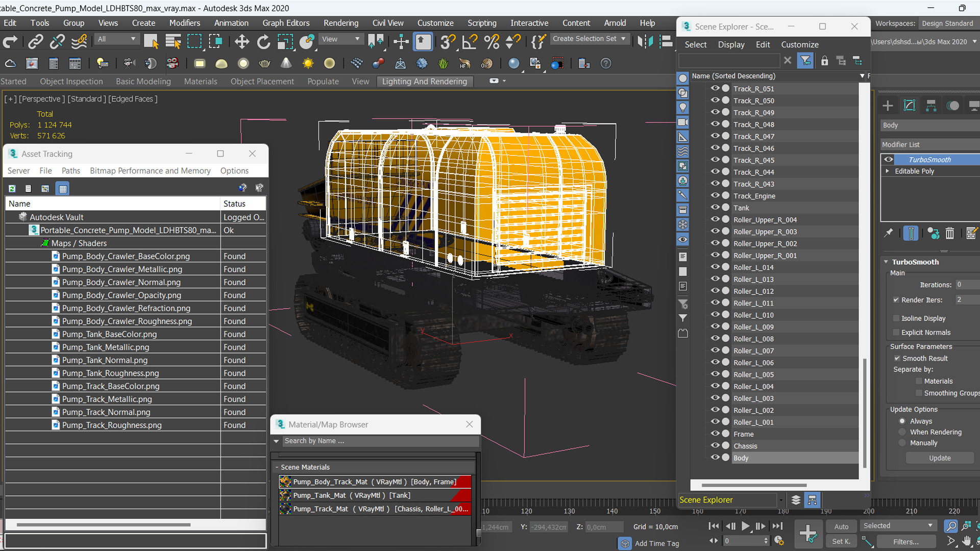Open the Selected key filter dropdown
Image resolution: width=980 pixels, height=551 pixels.
pyautogui.click(x=898, y=526)
